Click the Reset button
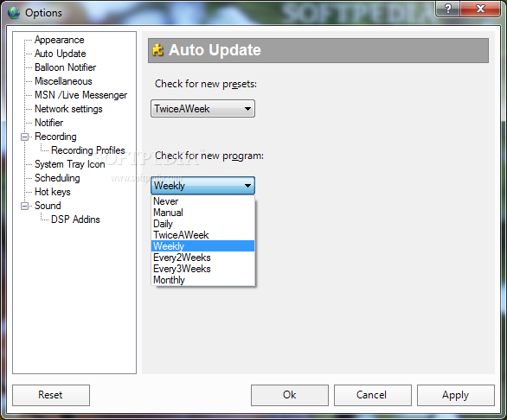 pyautogui.click(x=51, y=395)
